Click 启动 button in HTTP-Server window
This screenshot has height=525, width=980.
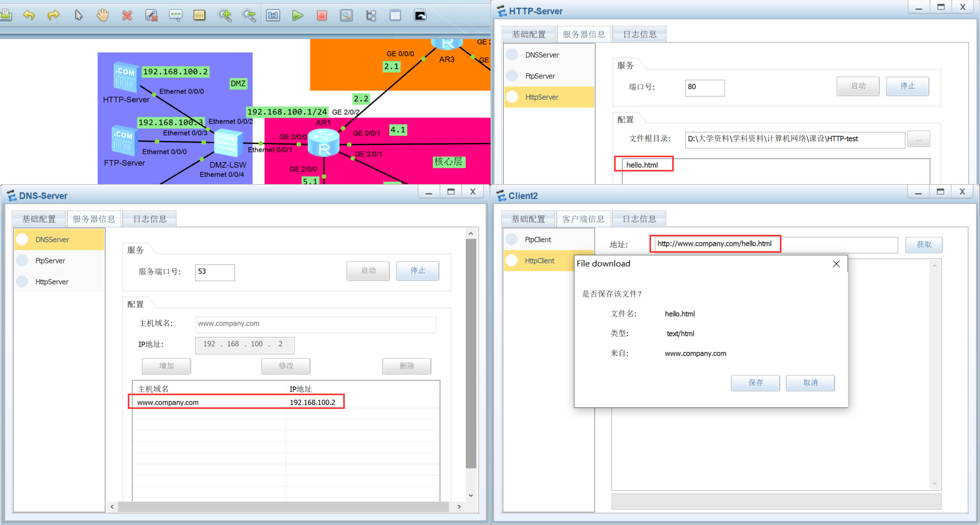click(x=858, y=86)
